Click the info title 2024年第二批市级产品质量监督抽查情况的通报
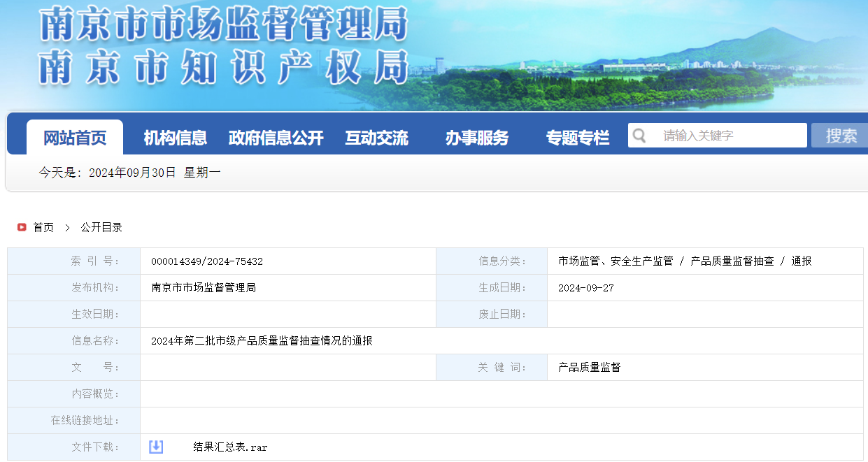This screenshot has height=462, width=868. (262, 340)
